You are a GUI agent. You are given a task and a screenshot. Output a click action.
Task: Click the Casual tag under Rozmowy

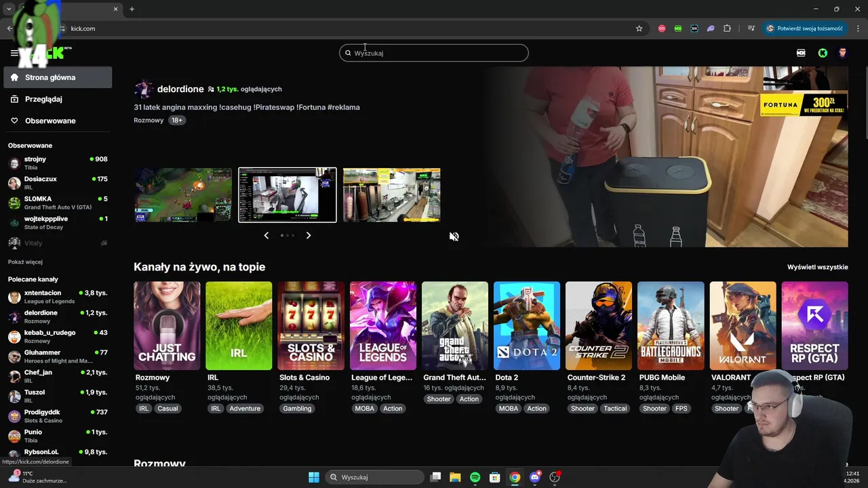coord(167,409)
